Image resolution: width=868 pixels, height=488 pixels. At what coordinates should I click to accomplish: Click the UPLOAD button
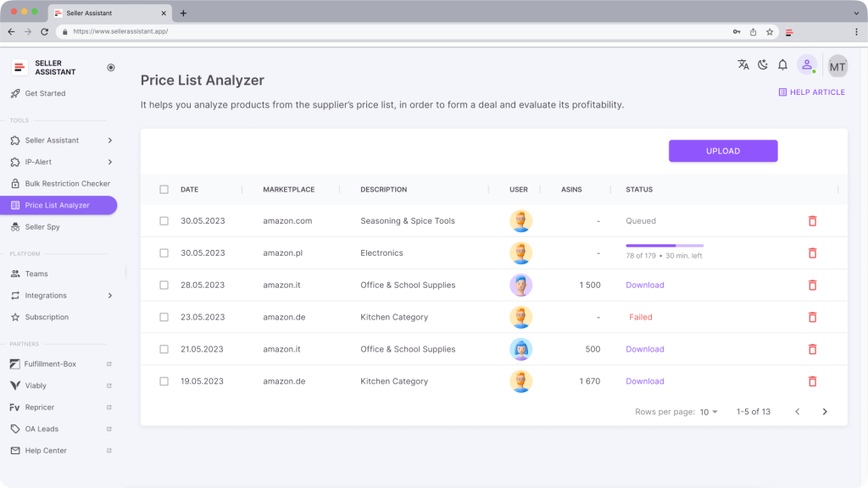coord(723,151)
